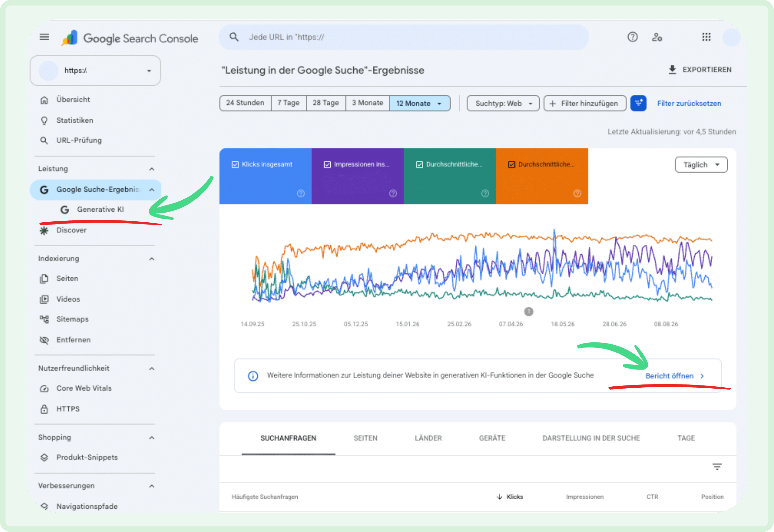Click the Google Search Console logo
The width and height of the screenshot is (774, 532).
point(130,38)
